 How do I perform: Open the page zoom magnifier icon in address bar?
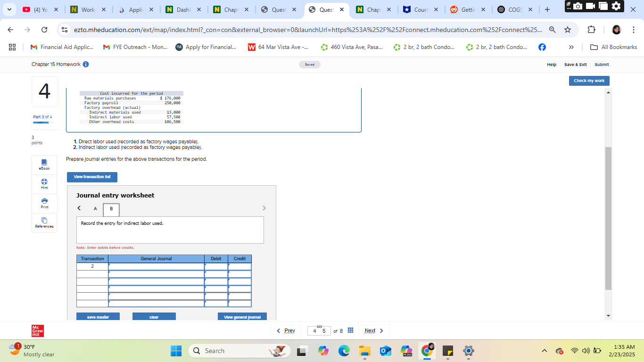(x=553, y=30)
